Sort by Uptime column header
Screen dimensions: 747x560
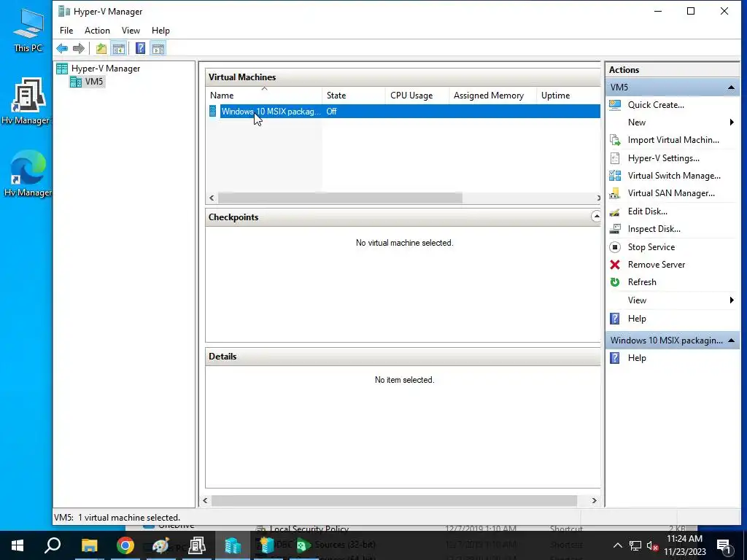[x=568, y=96]
